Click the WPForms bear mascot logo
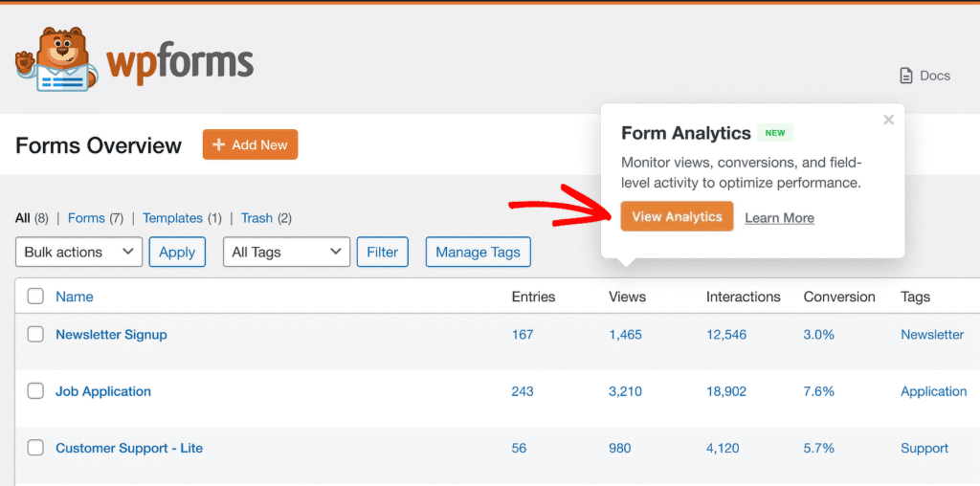The height and width of the screenshot is (486, 980). 56,60
